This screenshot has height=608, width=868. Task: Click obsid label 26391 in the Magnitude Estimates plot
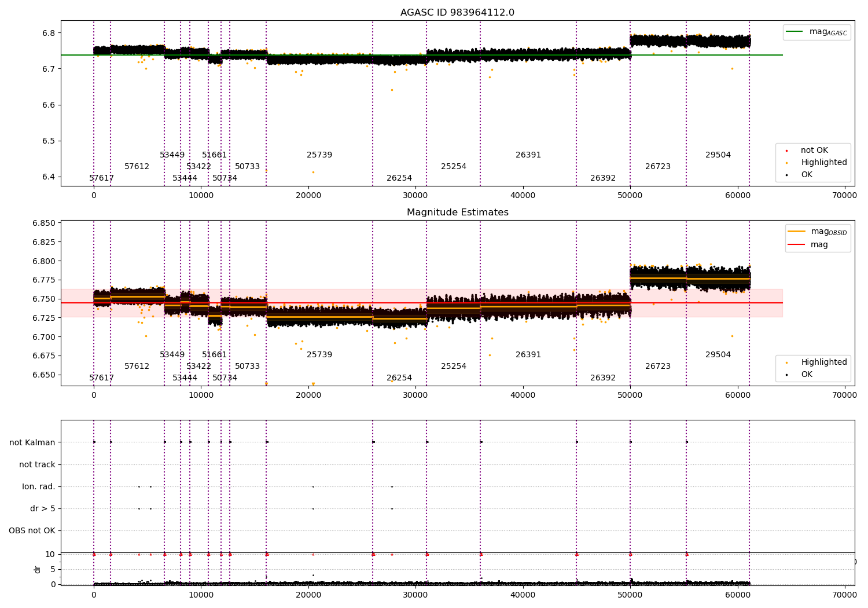tap(528, 355)
